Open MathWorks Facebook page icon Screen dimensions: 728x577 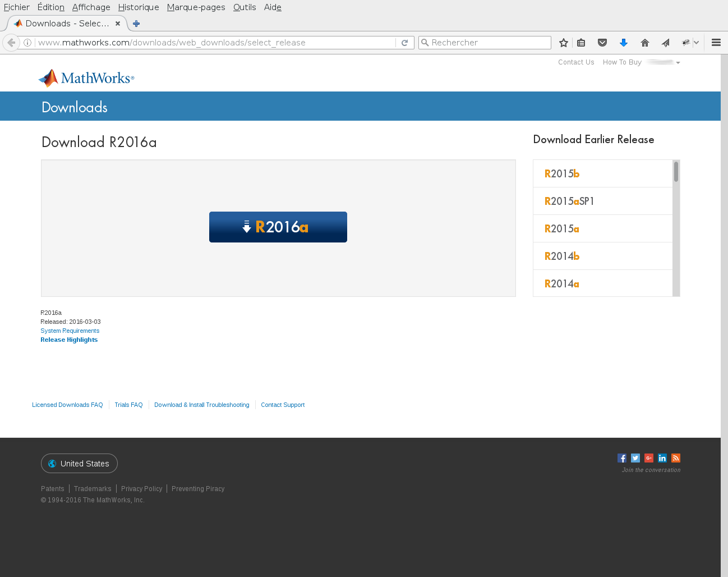[x=622, y=458]
